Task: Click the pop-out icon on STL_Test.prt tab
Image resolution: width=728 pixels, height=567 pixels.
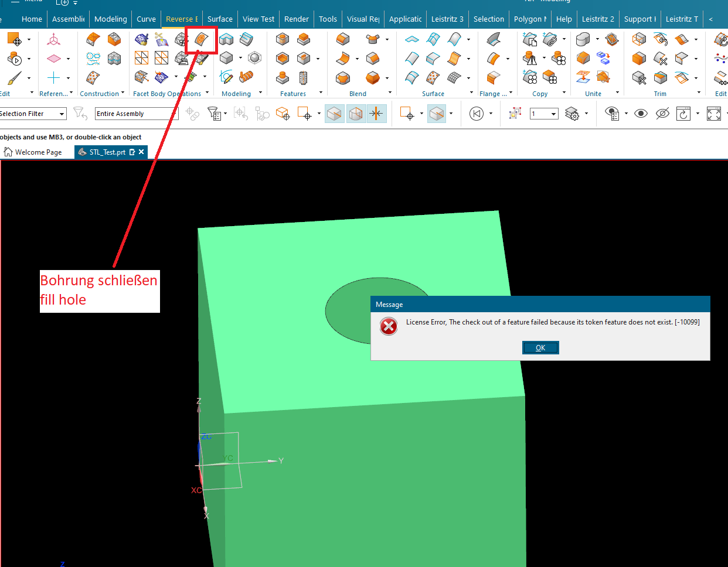Action: 132,152
